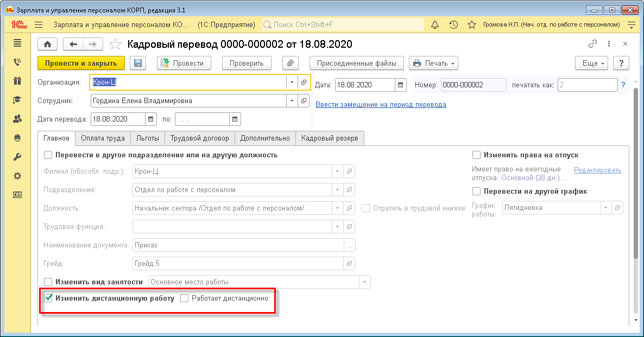Navigate back with left arrow
Image resolution: width=644 pixels, height=337 pixels.
pos(73,44)
